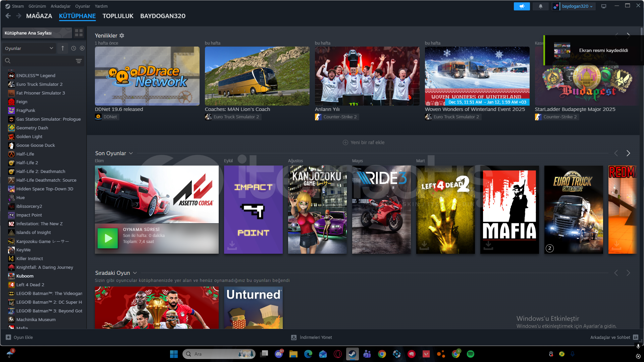
Task: Click the Big Picture mode monitor icon
Action: (x=604, y=6)
